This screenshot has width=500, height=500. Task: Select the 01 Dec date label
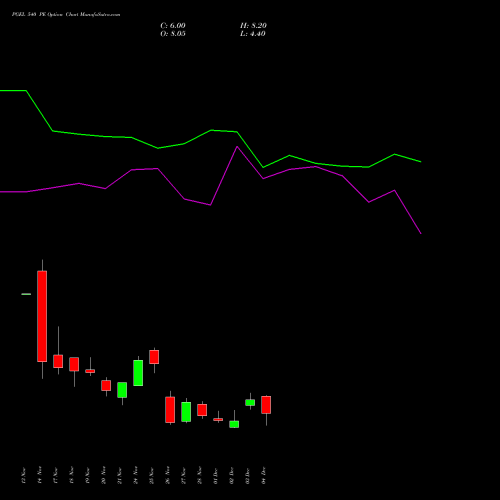(216, 475)
